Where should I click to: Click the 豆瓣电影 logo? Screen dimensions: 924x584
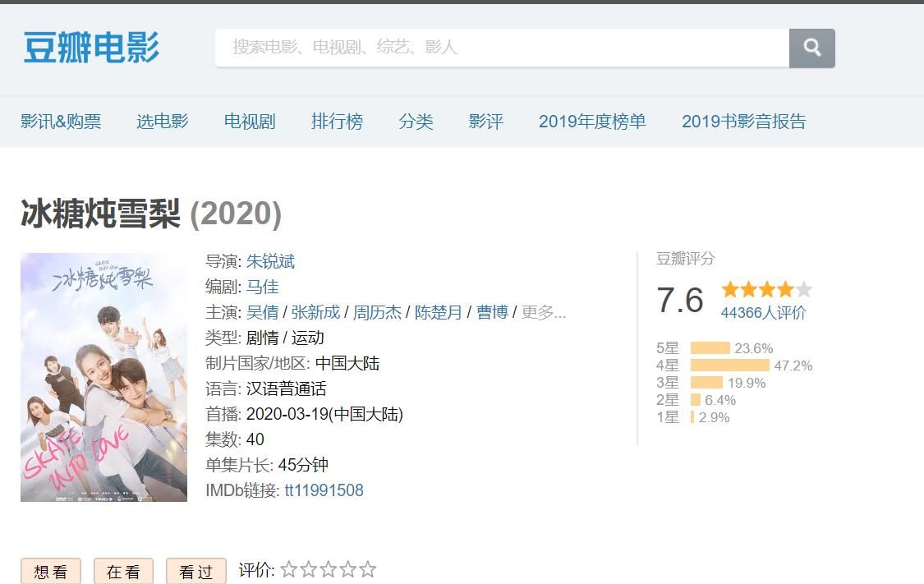[x=91, y=48]
